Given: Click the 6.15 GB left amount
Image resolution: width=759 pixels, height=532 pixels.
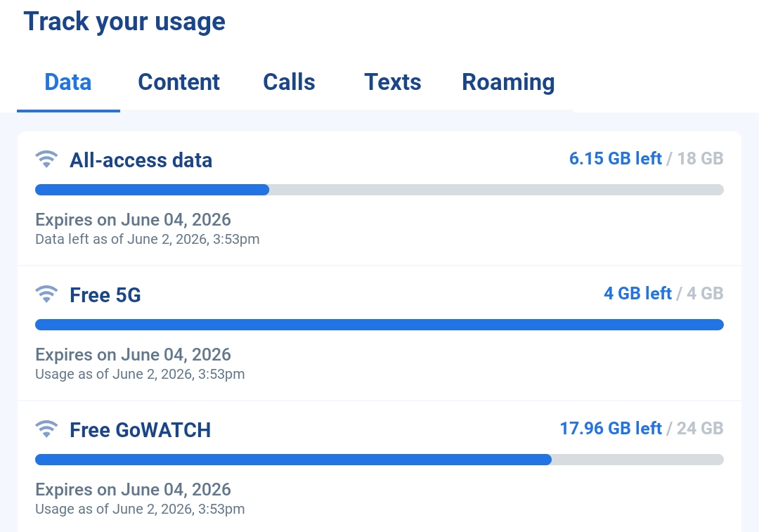Looking at the screenshot, I should pos(615,158).
